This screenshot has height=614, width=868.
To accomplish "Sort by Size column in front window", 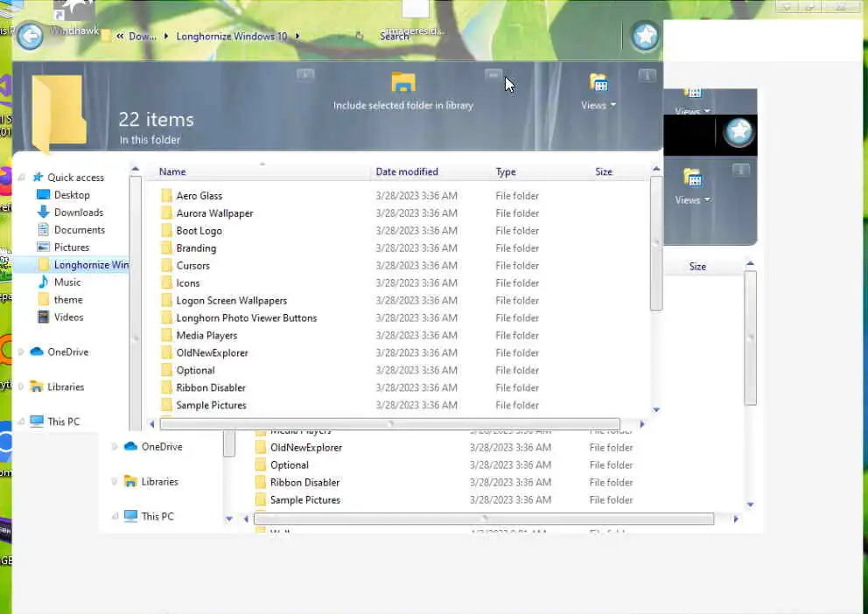I will pos(604,172).
